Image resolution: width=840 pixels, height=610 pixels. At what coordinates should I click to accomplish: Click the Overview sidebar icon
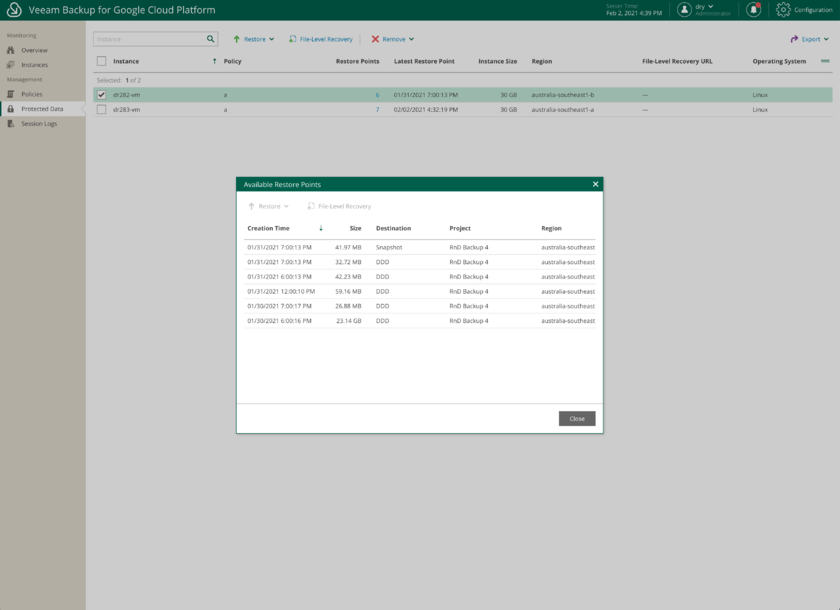pyautogui.click(x=11, y=50)
